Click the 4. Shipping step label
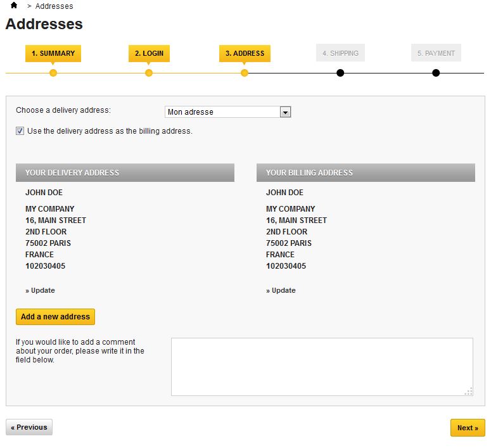Viewport: 491px width, 448px height. [x=340, y=53]
